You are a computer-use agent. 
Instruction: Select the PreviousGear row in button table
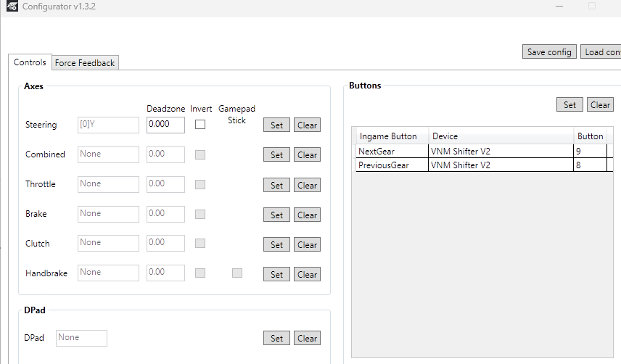point(484,165)
